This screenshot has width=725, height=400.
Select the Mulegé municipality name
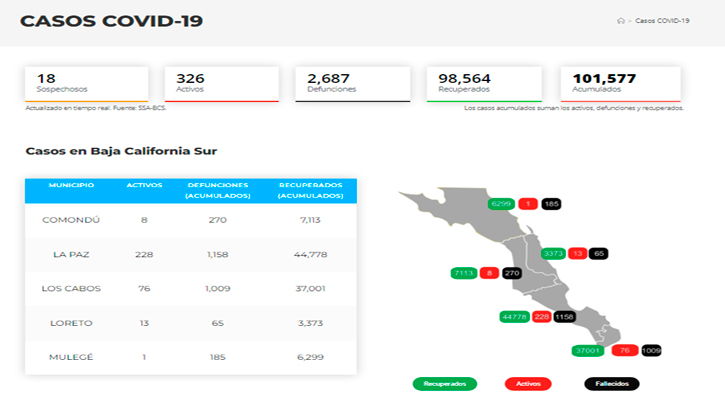tap(71, 357)
